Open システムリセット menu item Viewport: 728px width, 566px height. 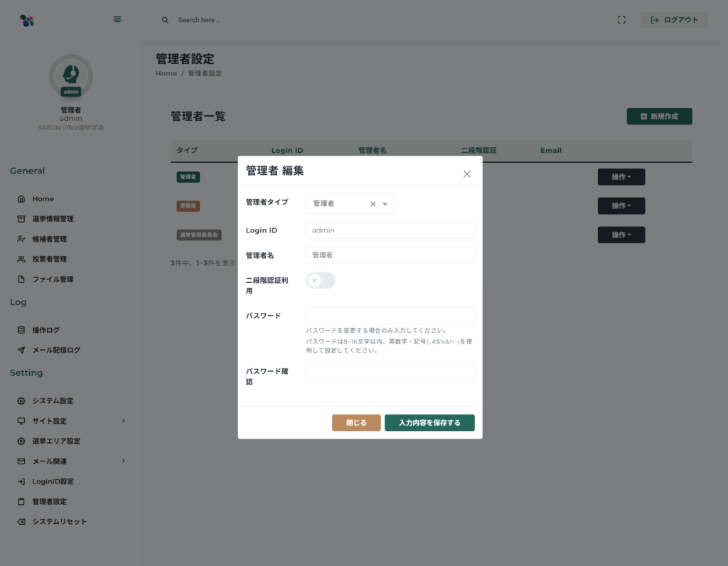tap(60, 522)
